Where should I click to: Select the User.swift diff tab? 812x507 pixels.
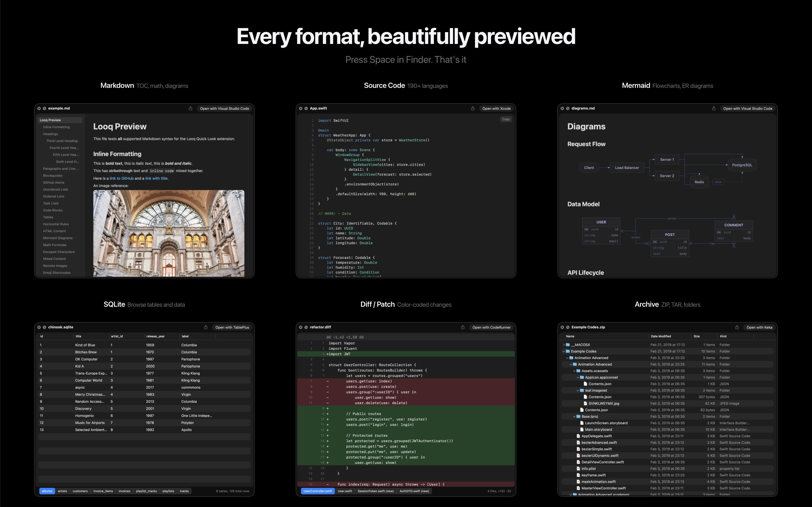click(345, 491)
